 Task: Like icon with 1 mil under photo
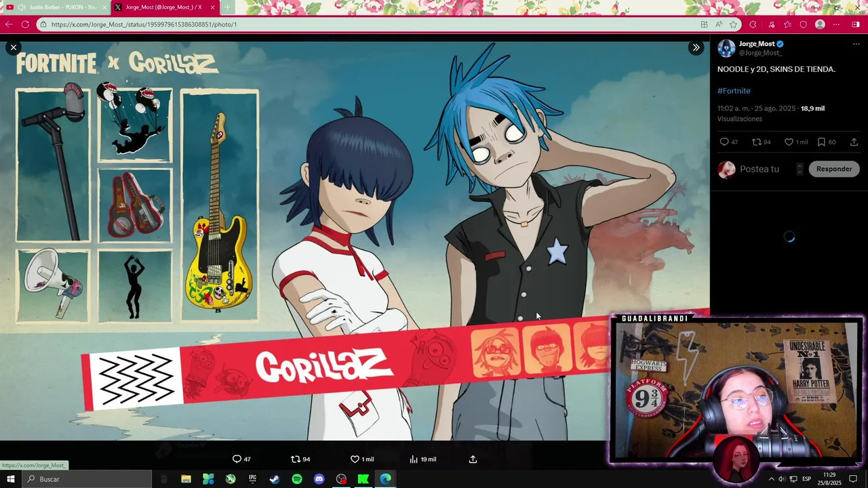point(355,459)
